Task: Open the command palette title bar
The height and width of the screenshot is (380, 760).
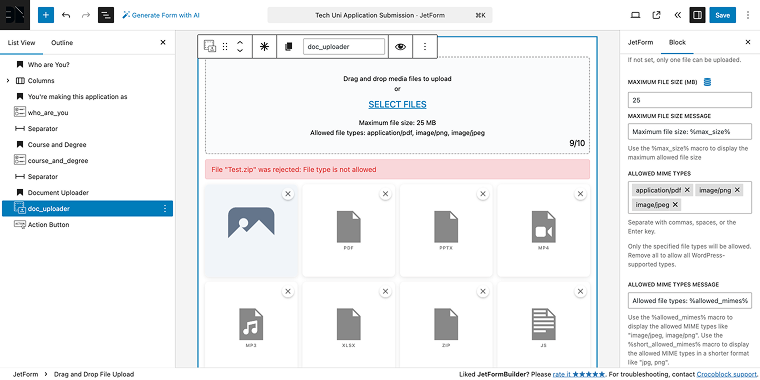Action: (380, 15)
